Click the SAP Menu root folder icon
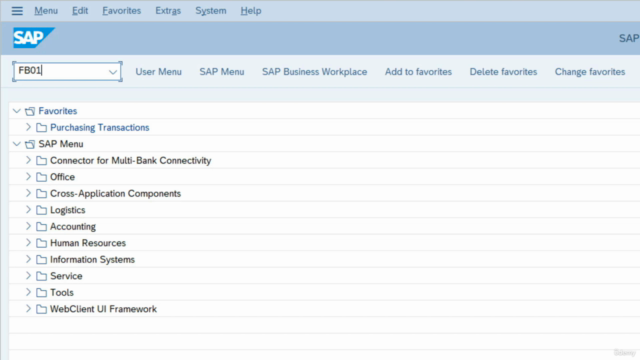Screen dimensions: 640x360 tap(30, 144)
